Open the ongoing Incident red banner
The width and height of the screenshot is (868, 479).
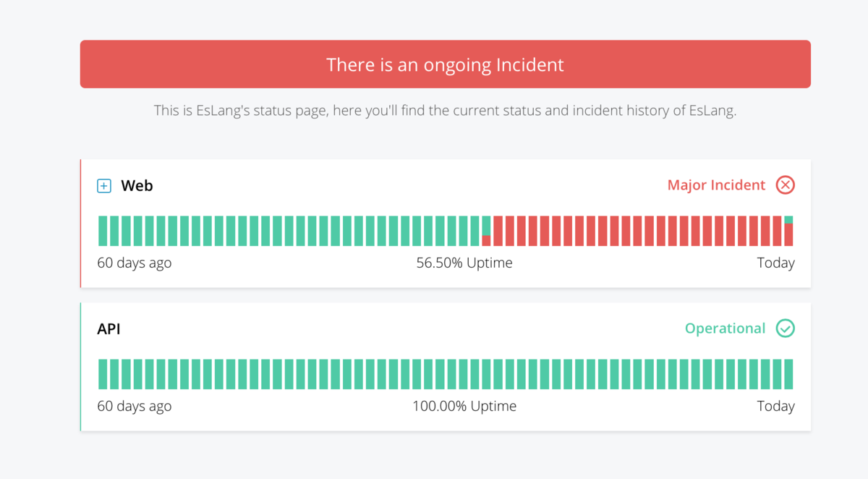[x=445, y=64]
